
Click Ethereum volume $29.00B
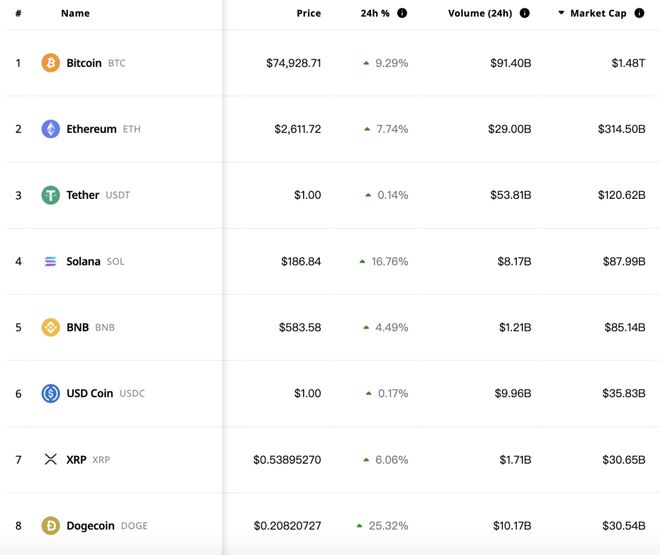tap(509, 129)
